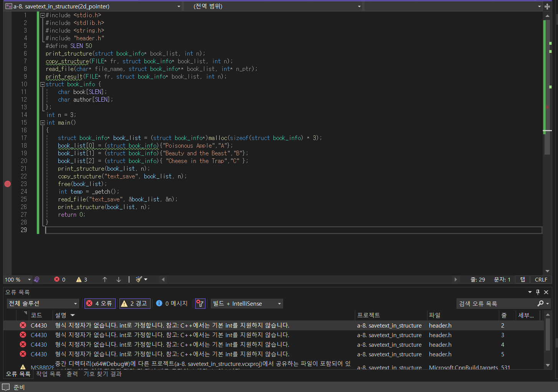Screen dimensions: 558x392
Task: Click the 'return 0;' statement on line 27
Action: coord(72,215)
